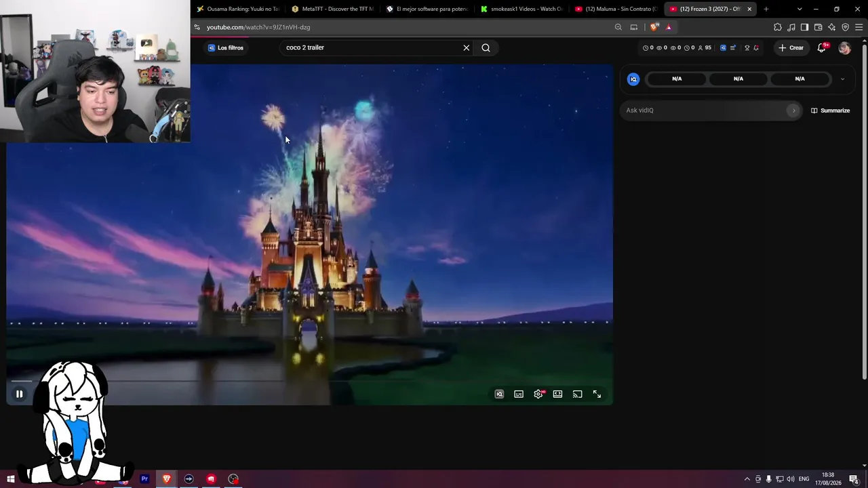Change ENG input language
The width and height of the screenshot is (868, 488).
[804, 479]
